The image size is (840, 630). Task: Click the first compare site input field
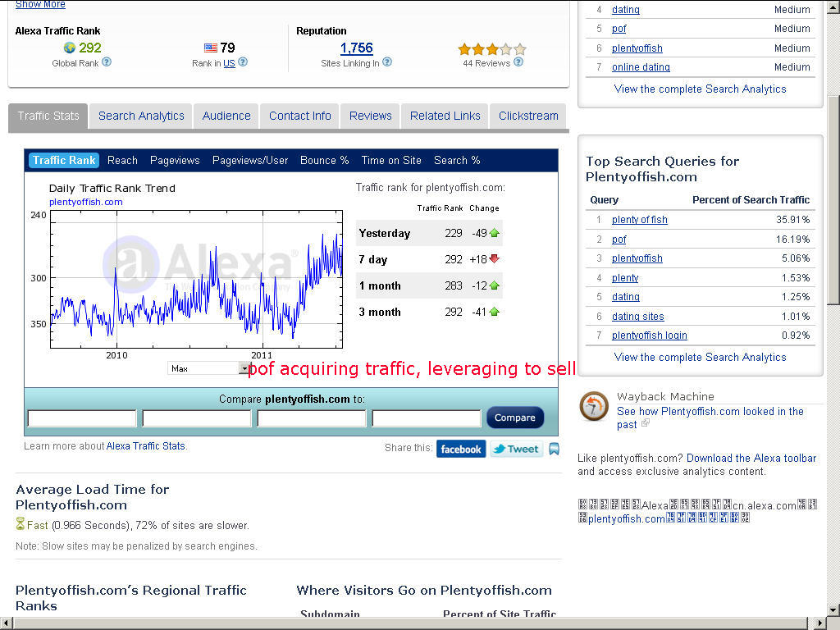coord(82,418)
